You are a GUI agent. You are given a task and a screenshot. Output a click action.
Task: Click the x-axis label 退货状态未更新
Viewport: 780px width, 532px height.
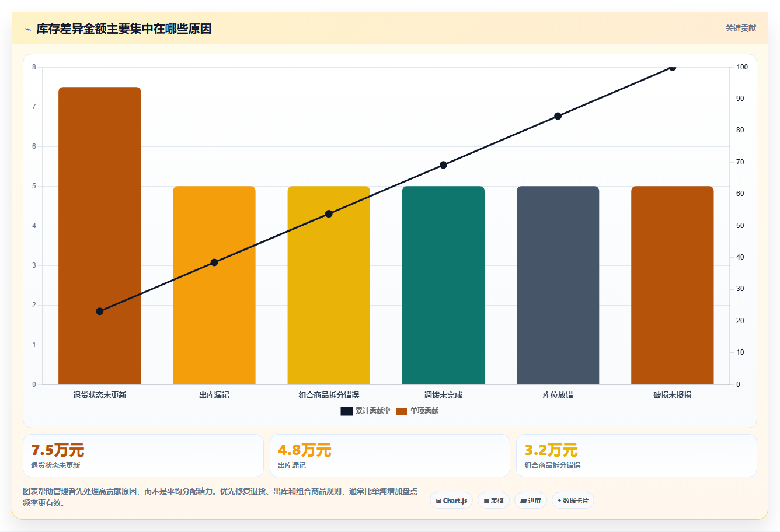tap(100, 395)
